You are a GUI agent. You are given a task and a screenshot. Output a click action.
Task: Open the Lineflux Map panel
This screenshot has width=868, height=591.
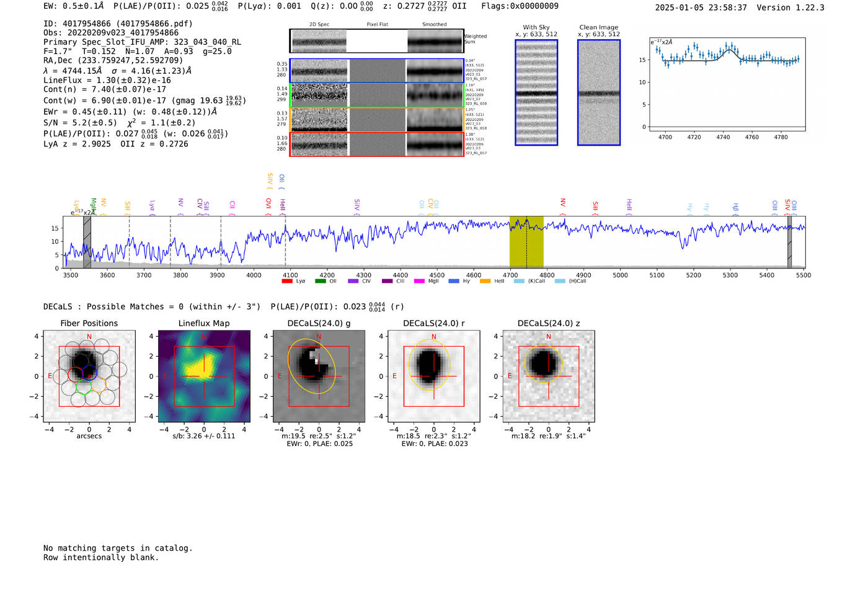pos(204,376)
